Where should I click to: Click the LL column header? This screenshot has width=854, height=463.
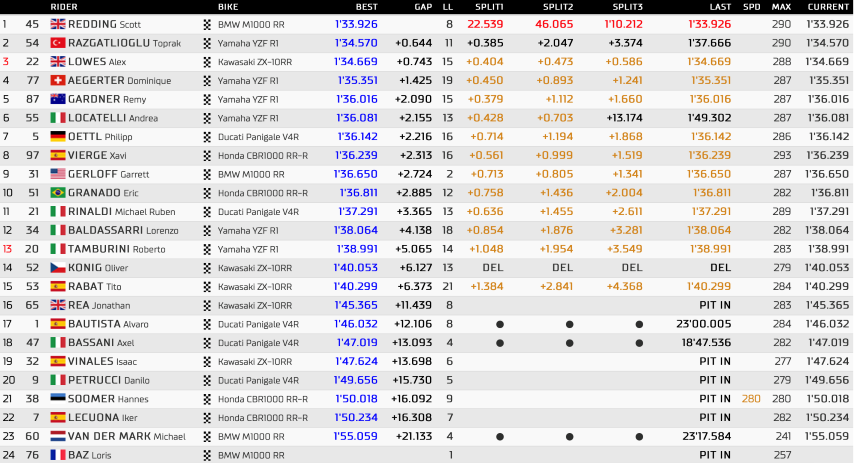coord(448,7)
